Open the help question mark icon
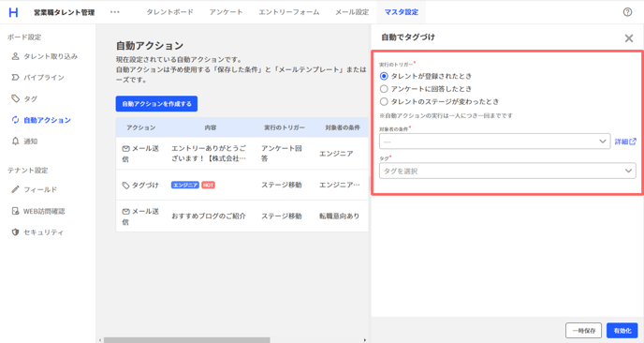The width and height of the screenshot is (644, 343). point(627,12)
